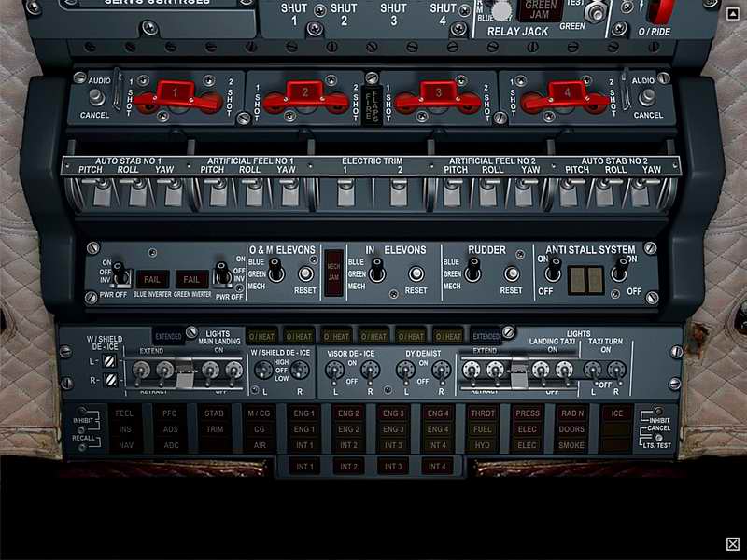Click the BLUE INVERTER FAIL light
This screenshot has height=560, width=747.
click(x=152, y=279)
